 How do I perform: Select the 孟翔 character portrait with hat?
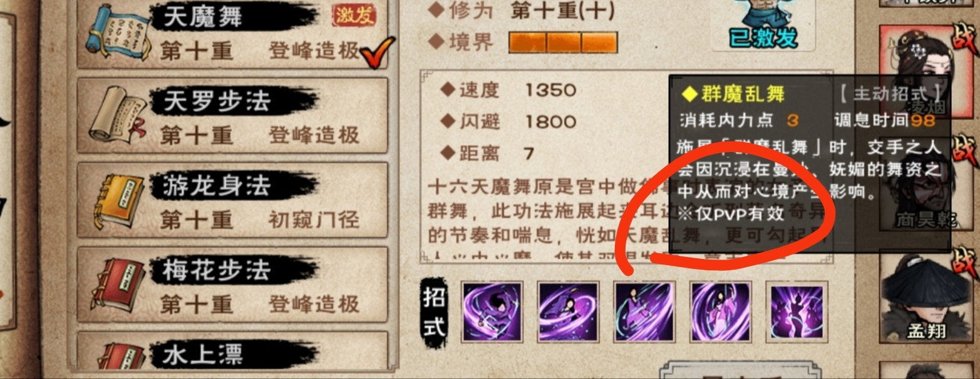point(927,295)
